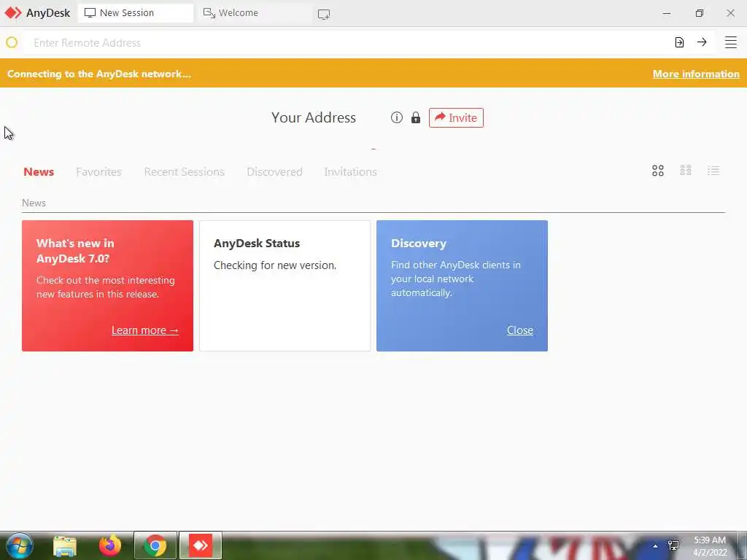Image resolution: width=747 pixels, height=560 pixels.
Task: Click the network icon in system tray
Action: coord(673,545)
